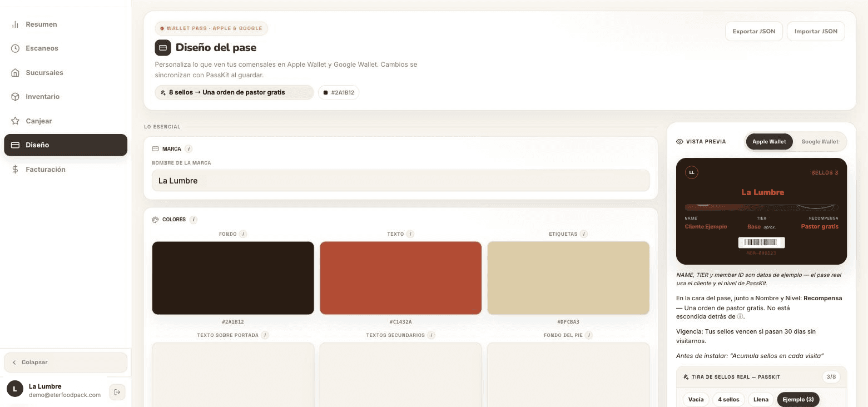868x407 pixels.
Task: Click the Importar JSON button
Action: pos(816,31)
